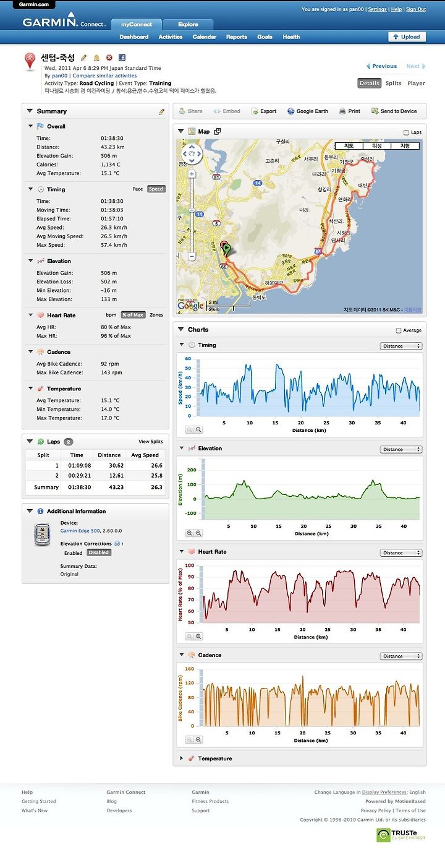Image resolution: width=445 pixels, height=868 pixels.
Task: Open Compare similar activities link
Action: tap(104, 75)
